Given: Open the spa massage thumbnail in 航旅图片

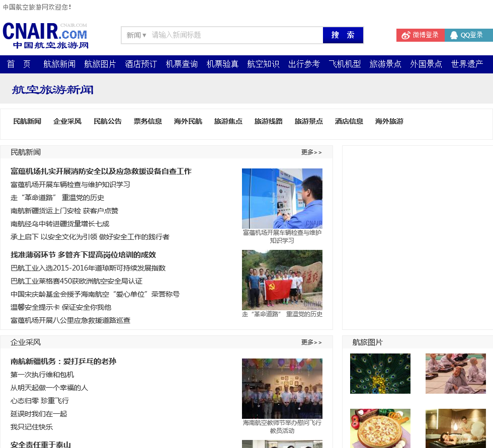Looking at the screenshot, I should 456,428.
